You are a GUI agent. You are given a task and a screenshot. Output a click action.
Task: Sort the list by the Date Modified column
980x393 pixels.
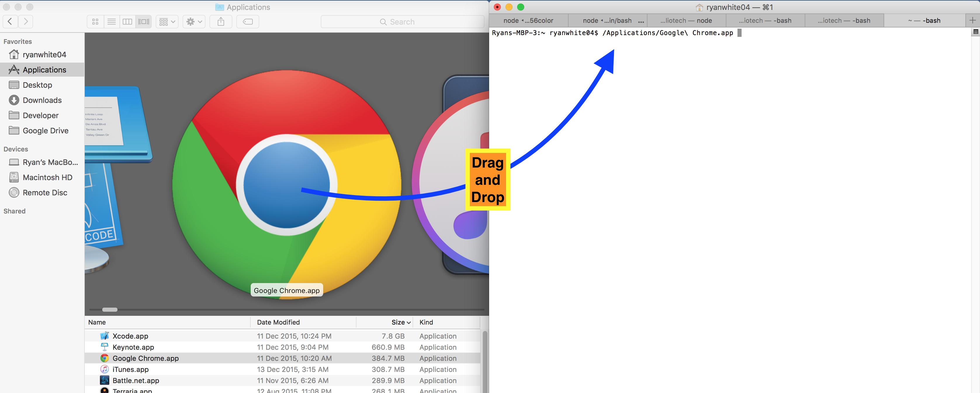coord(278,322)
